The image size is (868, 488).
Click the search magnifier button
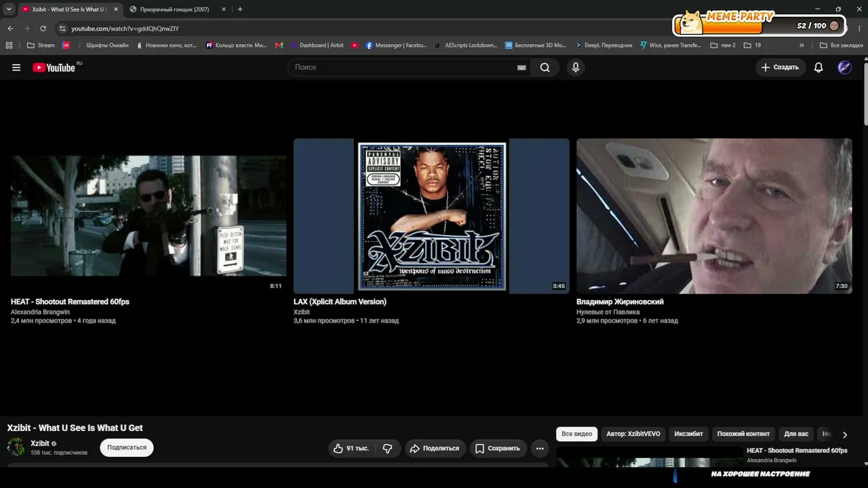pyautogui.click(x=545, y=67)
